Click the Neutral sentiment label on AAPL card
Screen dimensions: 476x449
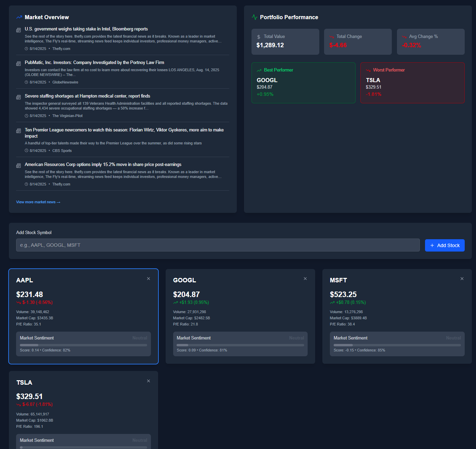pos(140,338)
